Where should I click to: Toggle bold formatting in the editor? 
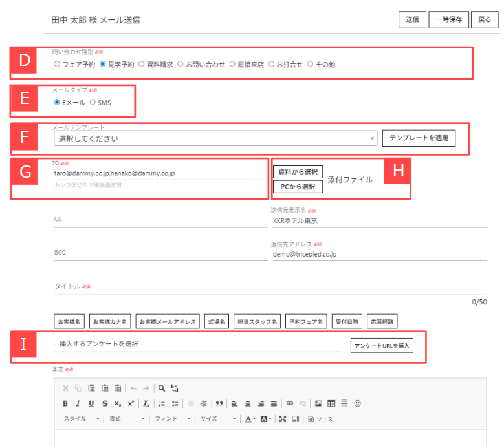65,403
